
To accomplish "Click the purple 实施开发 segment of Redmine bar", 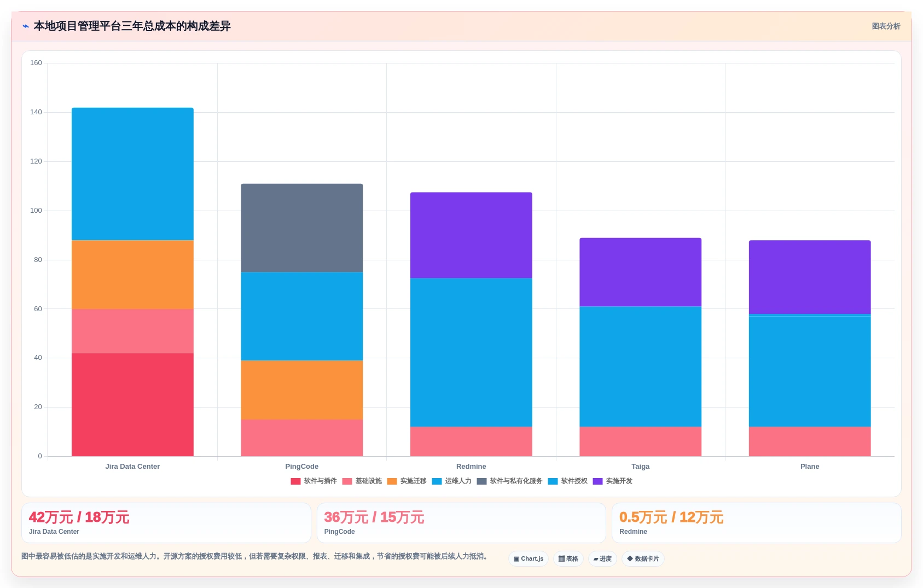I will click(x=471, y=235).
